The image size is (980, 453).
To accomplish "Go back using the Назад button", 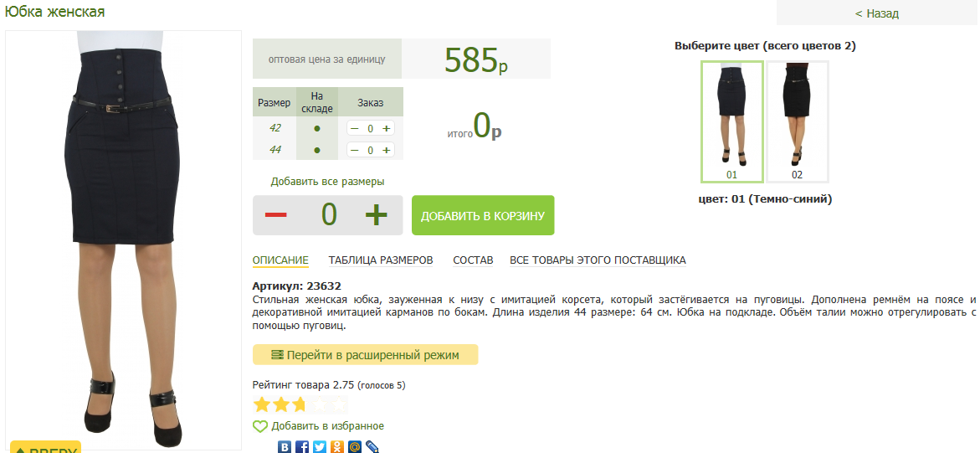I will pos(876,13).
